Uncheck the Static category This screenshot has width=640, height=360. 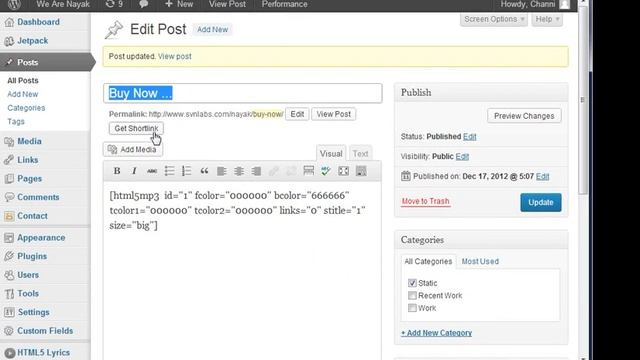tap(412, 283)
